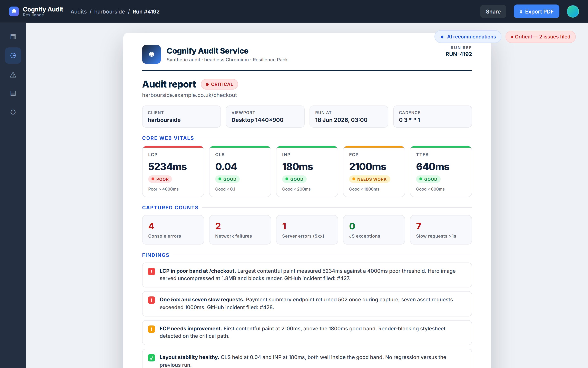
Task: Select the FCP 2100ms vitals card
Action: click(x=374, y=171)
